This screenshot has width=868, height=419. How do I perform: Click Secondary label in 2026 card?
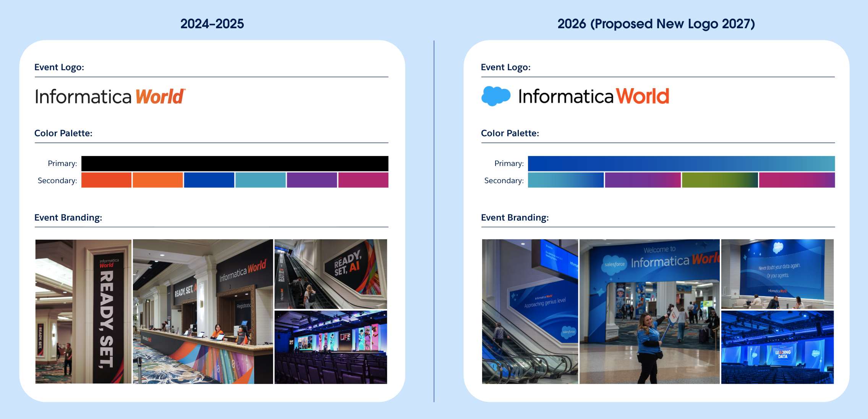pyautogui.click(x=504, y=180)
